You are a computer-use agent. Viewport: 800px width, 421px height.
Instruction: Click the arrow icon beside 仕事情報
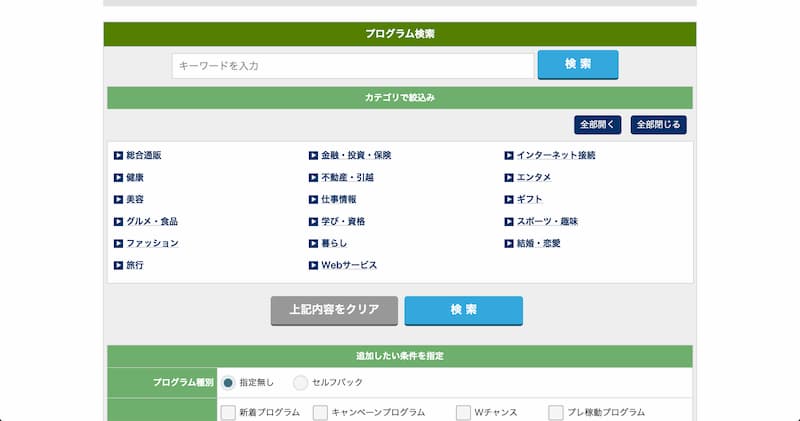point(313,200)
